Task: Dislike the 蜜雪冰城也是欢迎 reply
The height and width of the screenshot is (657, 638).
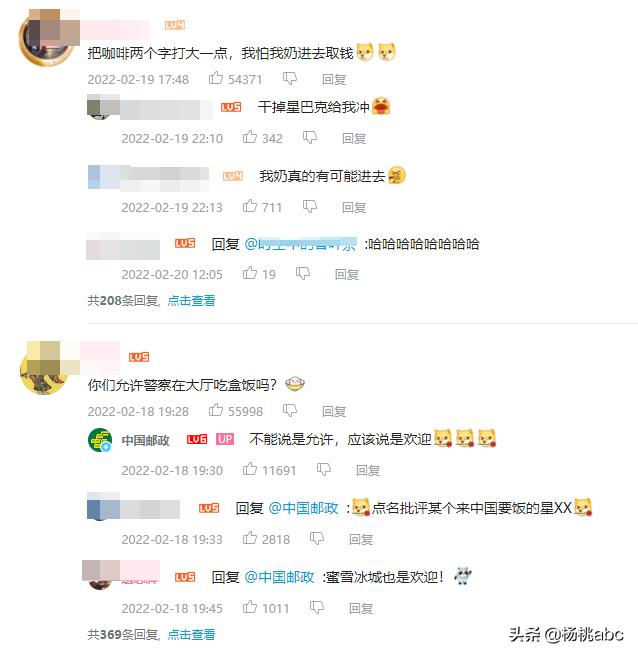Action: pos(317,608)
